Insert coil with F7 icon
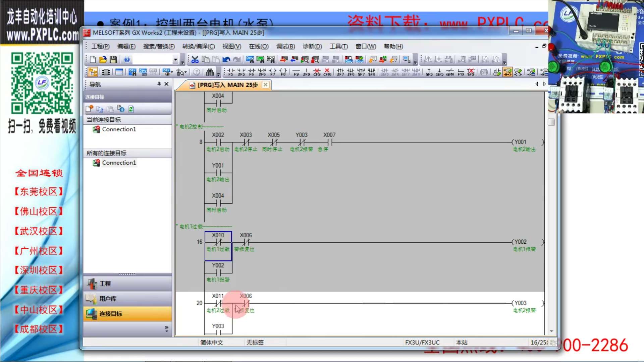 (272, 72)
